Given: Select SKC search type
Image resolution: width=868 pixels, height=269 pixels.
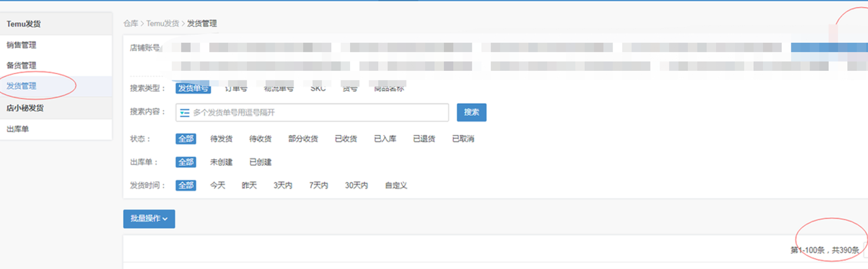Looking at the screenshot, I should point(318,89).
